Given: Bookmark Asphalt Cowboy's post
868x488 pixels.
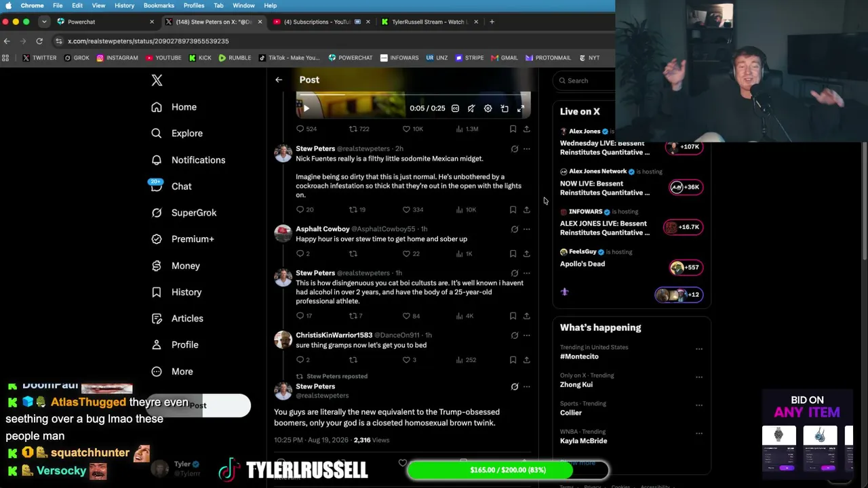Looking at the screenshot, I should click(x=513, y=254).
